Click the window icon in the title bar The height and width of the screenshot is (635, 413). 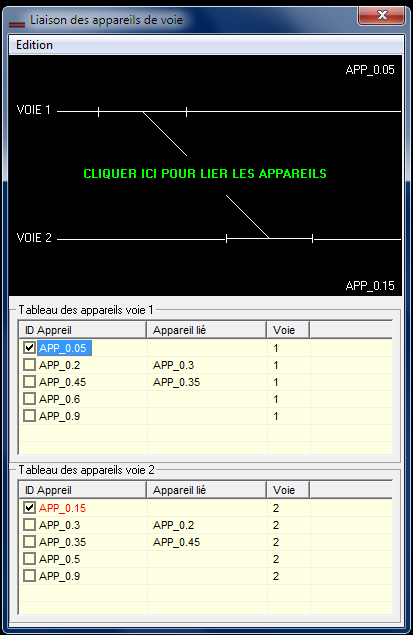(17, 23)
